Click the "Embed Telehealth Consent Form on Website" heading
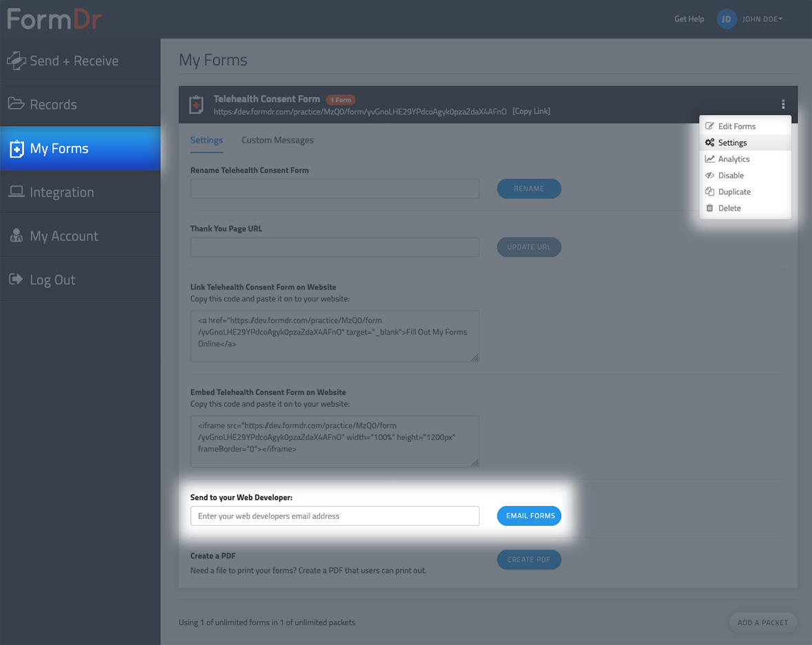This screenshot has height=645, width=812. click(268, 392)
